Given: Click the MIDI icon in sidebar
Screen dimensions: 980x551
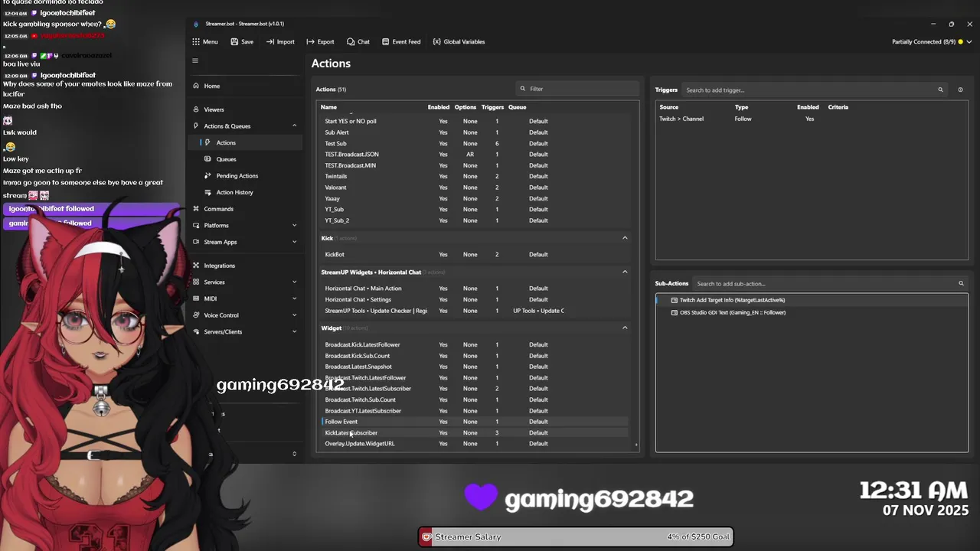Looking at the screenshot, I should pyautogui.click(x=196, y=298).
